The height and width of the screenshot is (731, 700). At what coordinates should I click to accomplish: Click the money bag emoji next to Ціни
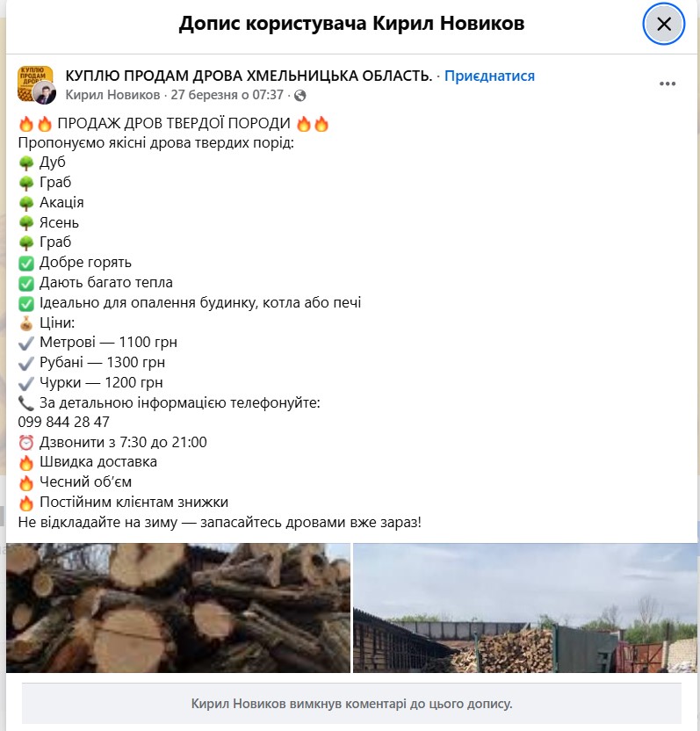(x=26, y=323)
